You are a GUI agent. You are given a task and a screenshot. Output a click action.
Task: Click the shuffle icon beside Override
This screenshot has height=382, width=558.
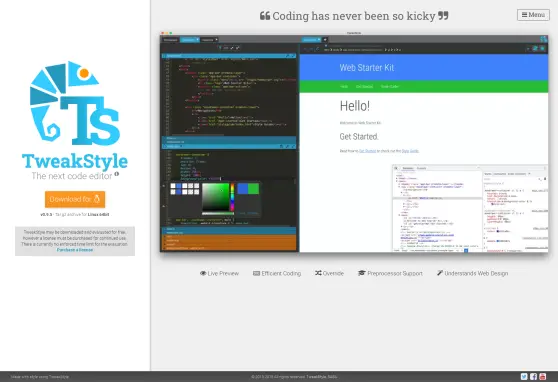click(x=318, y=273)
